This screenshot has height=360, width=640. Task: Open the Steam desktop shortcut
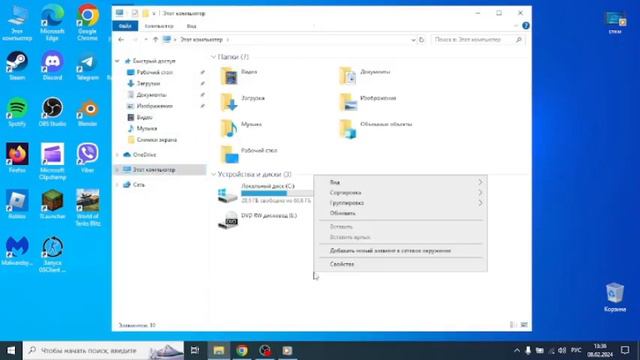(x=17, y=65)
